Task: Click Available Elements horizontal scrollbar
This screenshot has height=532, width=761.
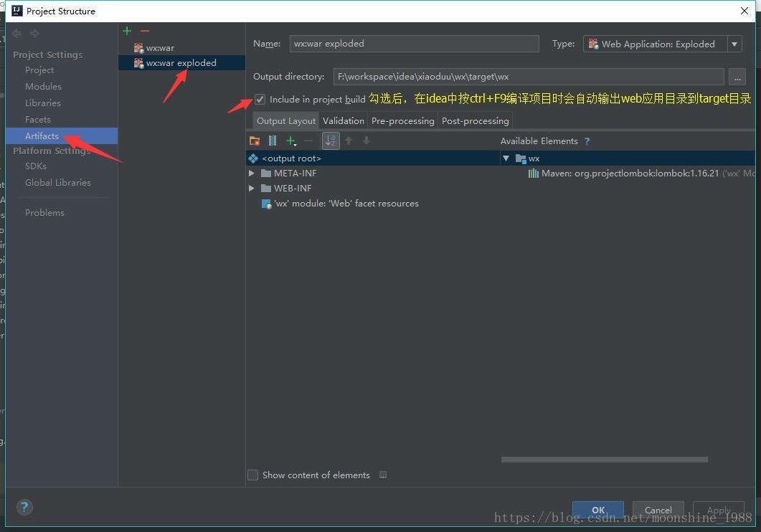Action: (x=604, y=460)
